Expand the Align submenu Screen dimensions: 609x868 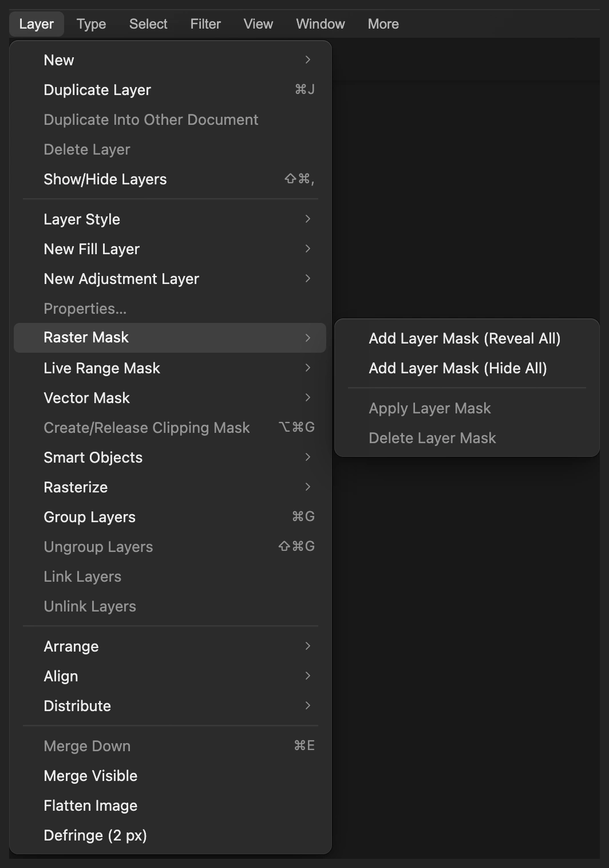[170, 676]
